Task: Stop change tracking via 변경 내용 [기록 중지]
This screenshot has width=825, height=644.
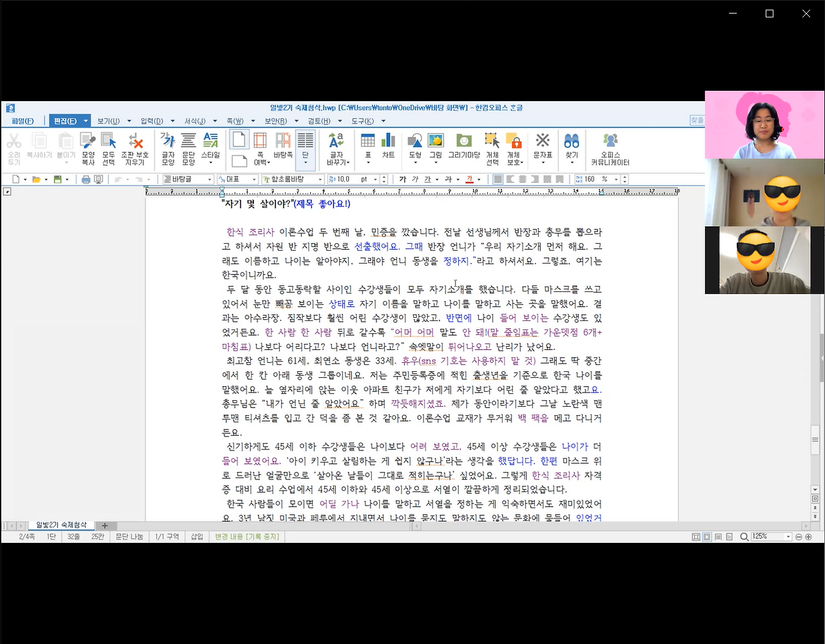Action: click(247, 536)
